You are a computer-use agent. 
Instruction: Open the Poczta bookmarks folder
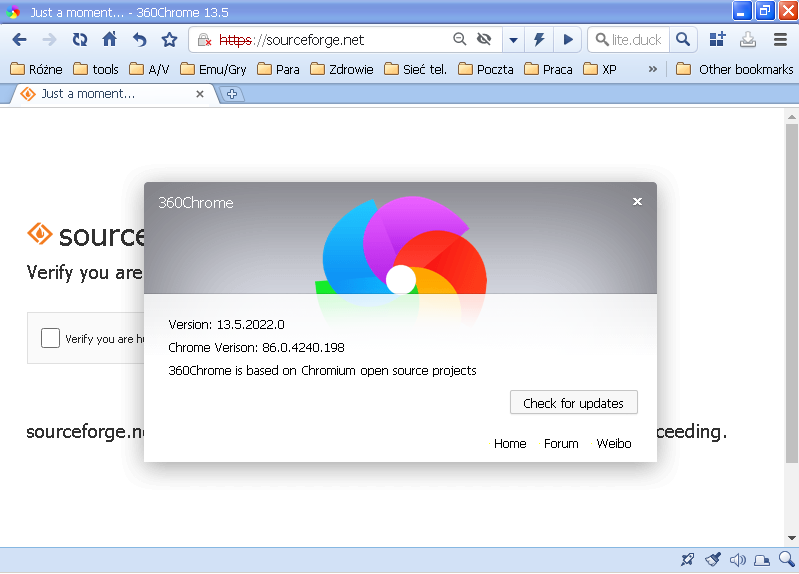486,69
